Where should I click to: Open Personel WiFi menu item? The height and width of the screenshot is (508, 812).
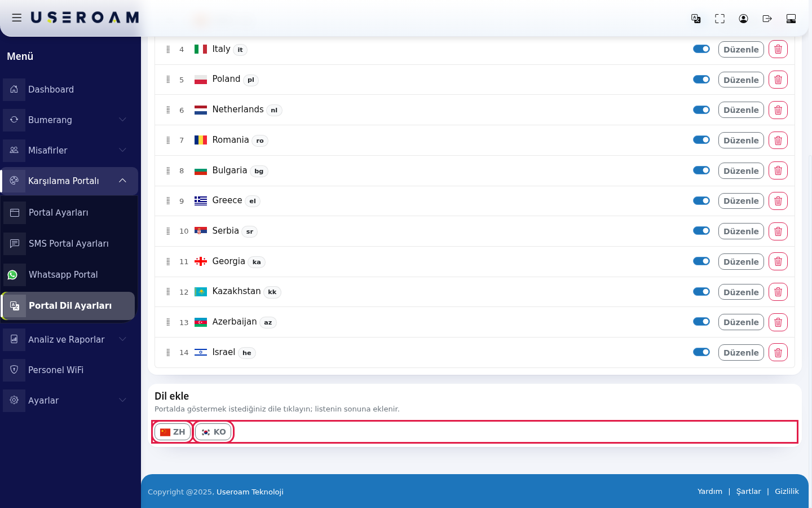pos(69,370)
